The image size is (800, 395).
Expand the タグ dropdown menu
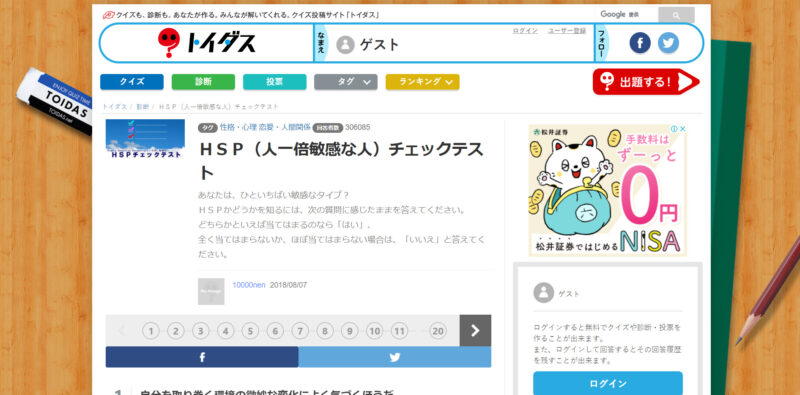click(346, 82)
